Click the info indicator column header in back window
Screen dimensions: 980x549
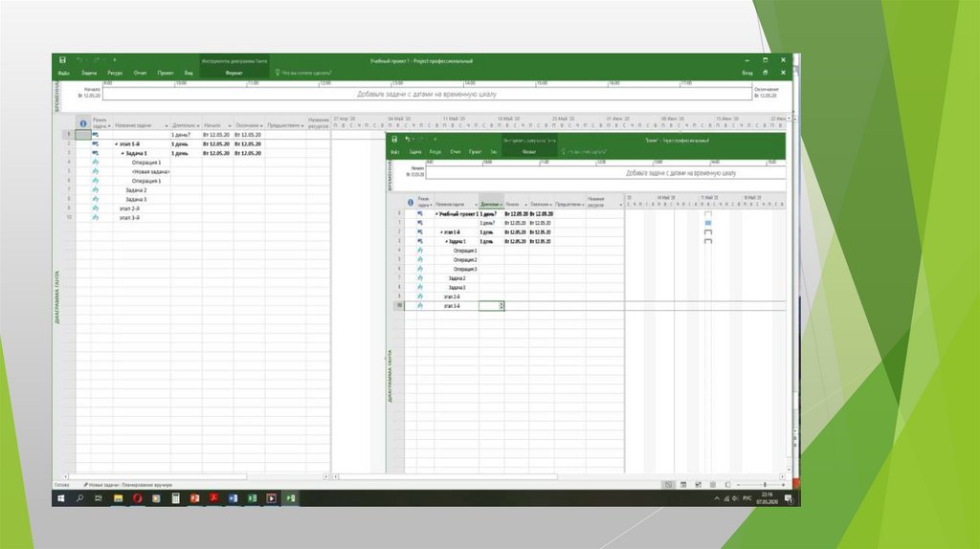[83, 123]
